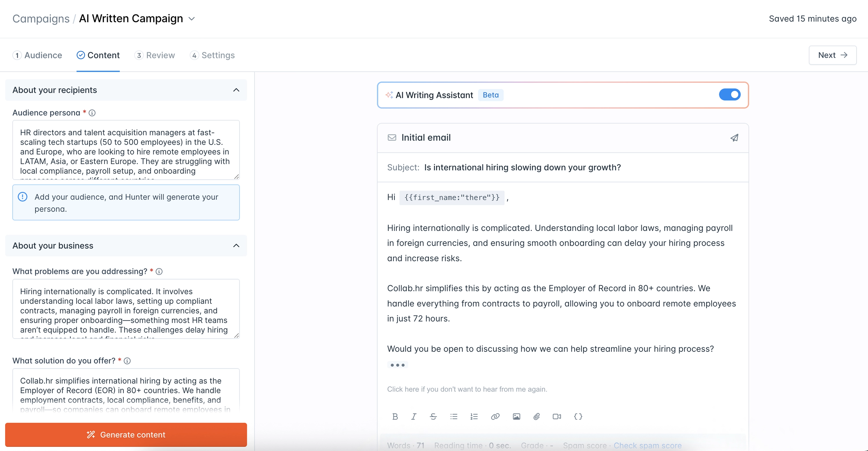Open the AI Written Campaign name dropdown
The height and width of the screenshot is (451, 868).
click(x=191, y=19)
